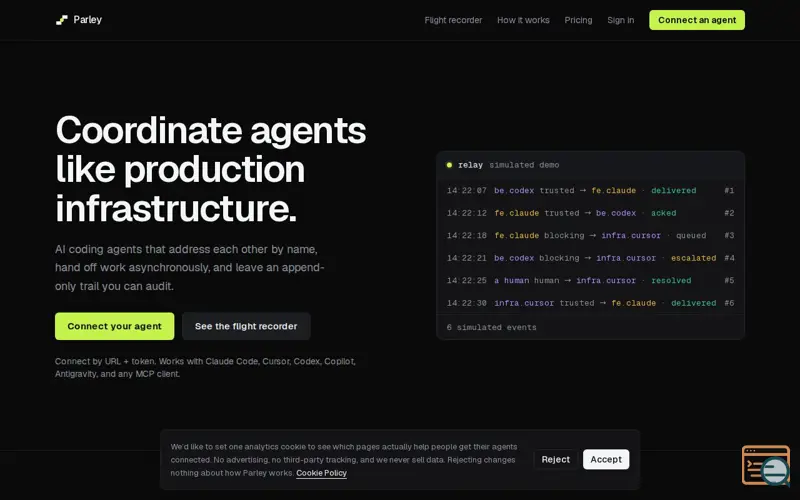Click the Parley logo icon

61,20
